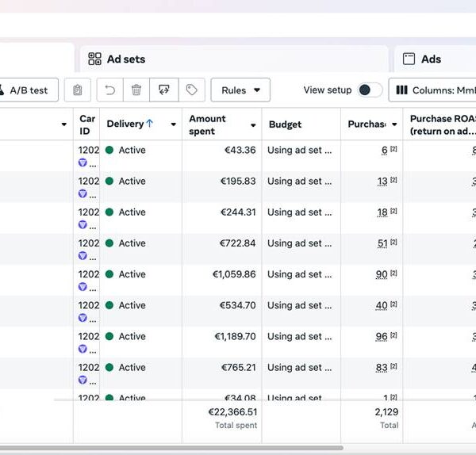Click the horizontal scrollbar at table bottom
This screenshot has width=476, height=455.
[171, 448]
